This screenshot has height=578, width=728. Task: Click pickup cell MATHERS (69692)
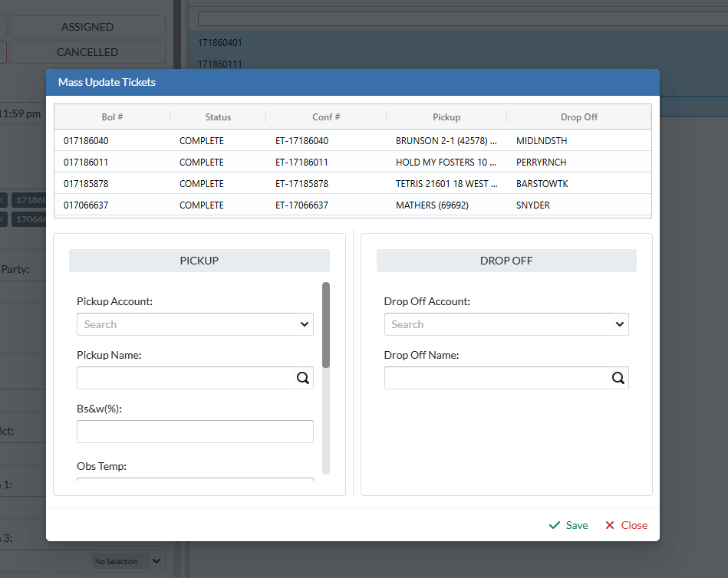pyautogui.click(x=432, y=205)
